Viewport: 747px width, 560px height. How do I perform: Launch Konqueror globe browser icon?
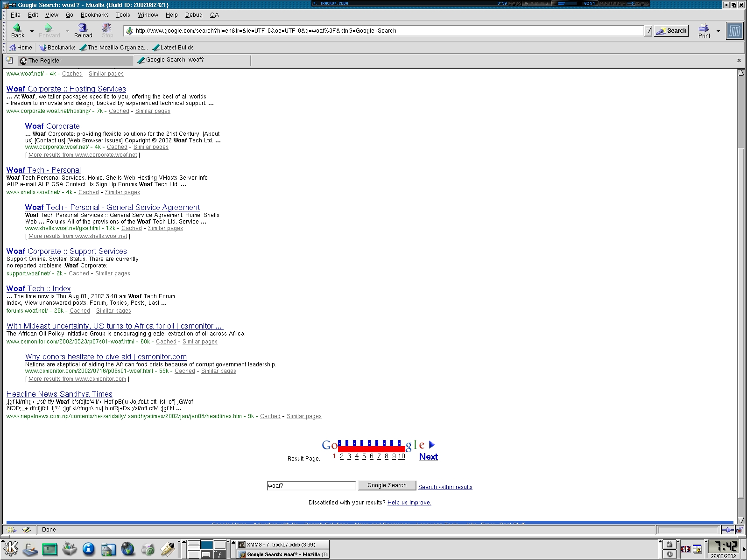(x=128, y=549)
